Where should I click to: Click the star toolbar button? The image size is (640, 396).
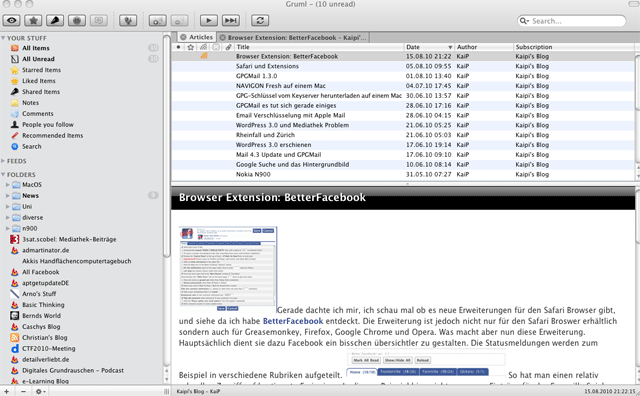[x=33, y=20]
